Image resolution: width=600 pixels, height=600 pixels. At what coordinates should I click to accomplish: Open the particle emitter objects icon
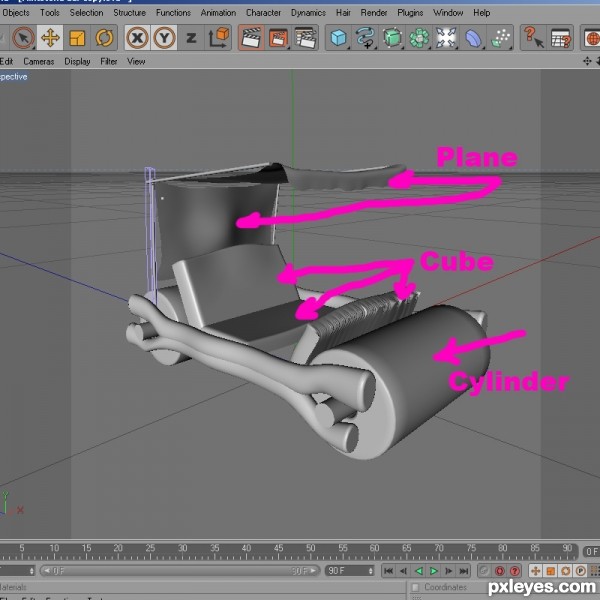pyautogui.click(x=500, y=38)
